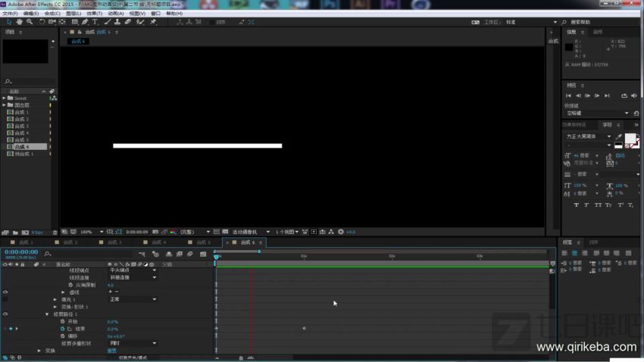644x362 pixels.
Task: Go to last frame in Preview panel
Action: click(x=607, y=95)
